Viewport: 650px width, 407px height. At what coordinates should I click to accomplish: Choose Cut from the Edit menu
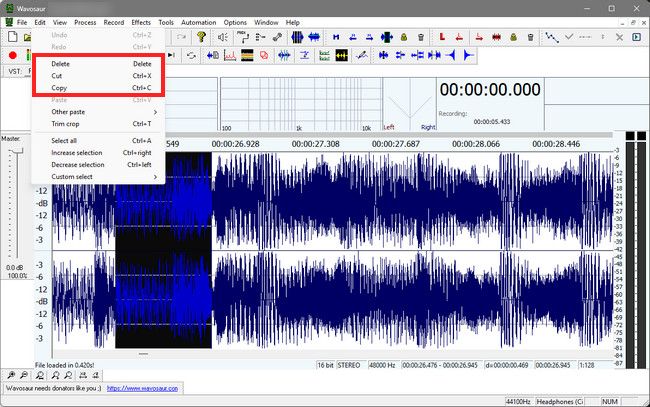(99, 76)
